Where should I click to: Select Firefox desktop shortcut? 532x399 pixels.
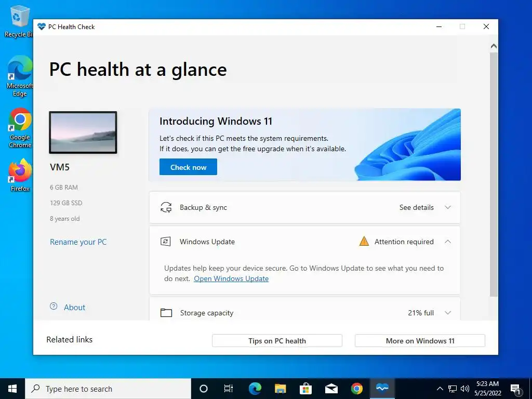(20, 175)
